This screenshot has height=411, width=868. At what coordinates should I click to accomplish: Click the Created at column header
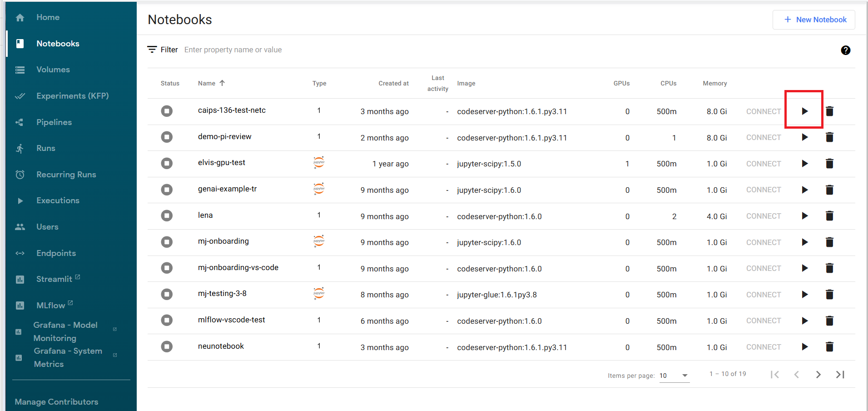tap(393, 83)
